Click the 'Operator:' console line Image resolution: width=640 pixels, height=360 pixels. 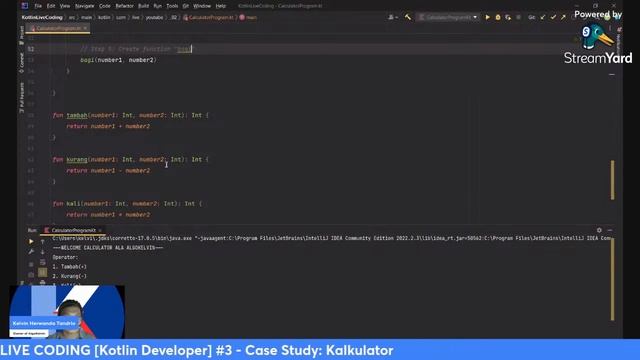click(65, 258)
